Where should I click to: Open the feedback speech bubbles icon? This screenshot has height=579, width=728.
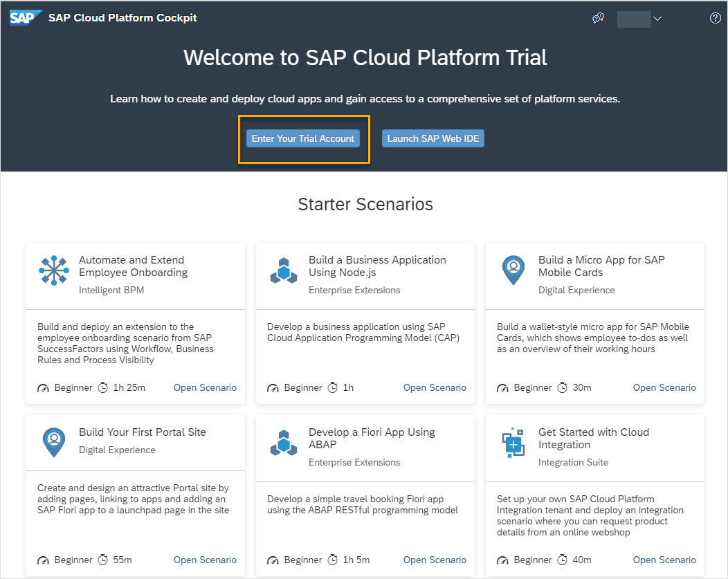pyautogui.click(x=598, y=17)
